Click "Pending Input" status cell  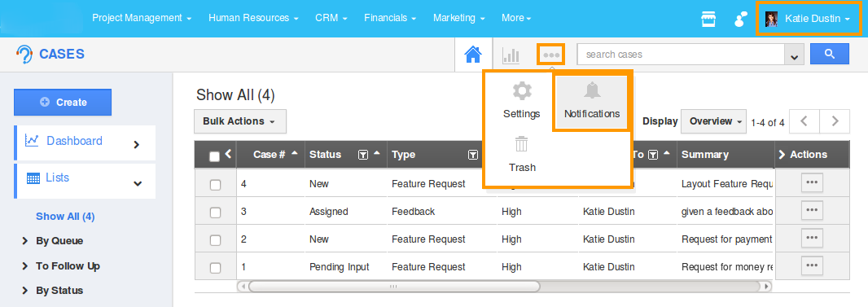point(339,267)
